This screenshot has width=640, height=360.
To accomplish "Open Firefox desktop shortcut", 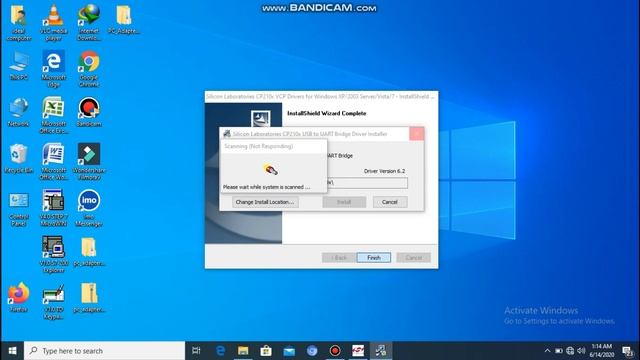I will pyautogui.click(x=18, y=297).
